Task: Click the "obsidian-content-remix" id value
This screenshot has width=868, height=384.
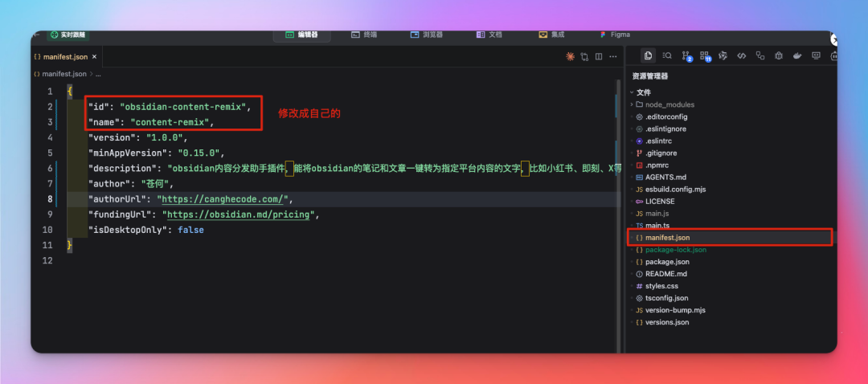Action: pyautogui.click(x=182, y=107)
